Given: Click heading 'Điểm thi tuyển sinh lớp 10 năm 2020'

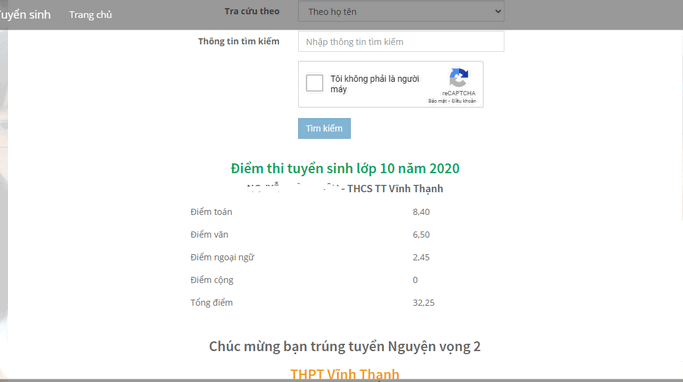Looking at the screenshot, I should [x=345, y=169].
